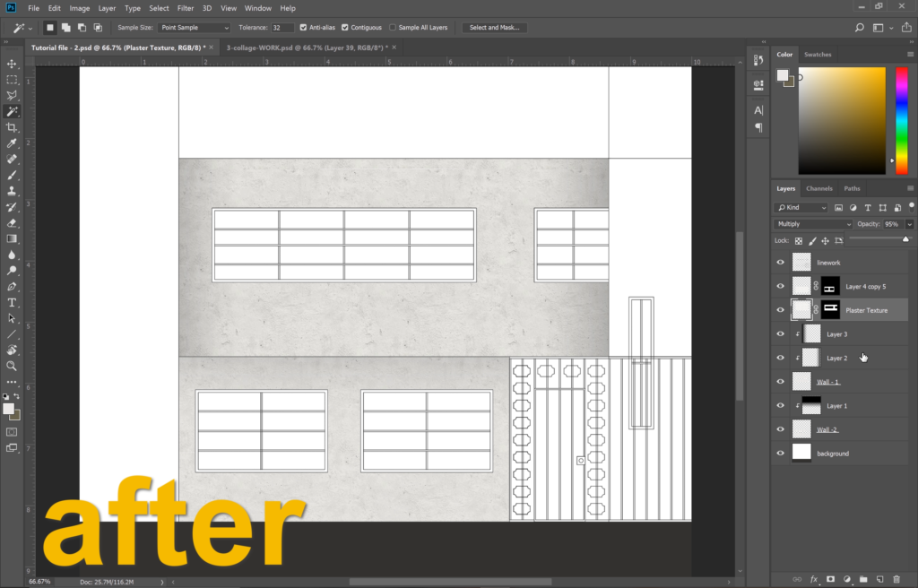Select the Type tool
Image resolution: width=918 pixels, height=588 pixels.
pos(12,303)
